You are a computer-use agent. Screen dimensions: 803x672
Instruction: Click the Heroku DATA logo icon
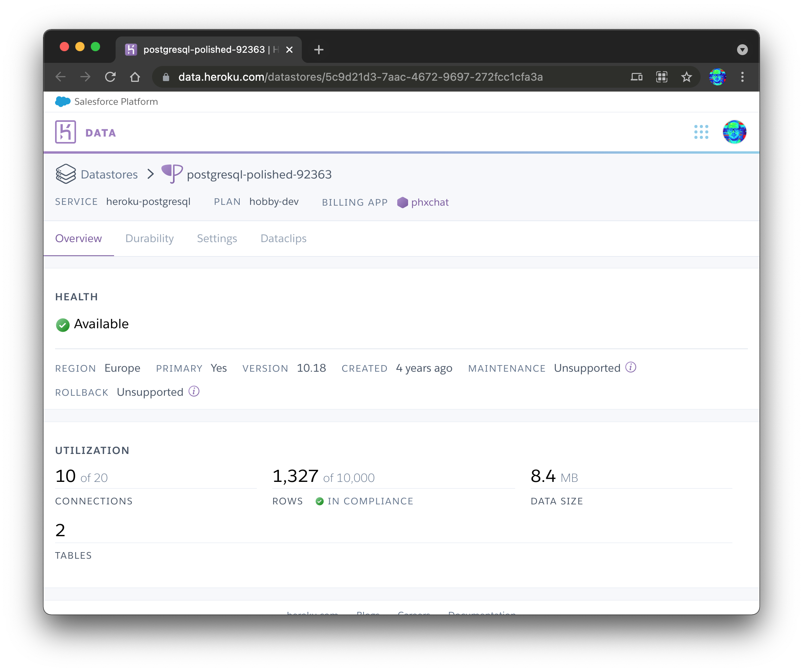(x=65, y=132)
